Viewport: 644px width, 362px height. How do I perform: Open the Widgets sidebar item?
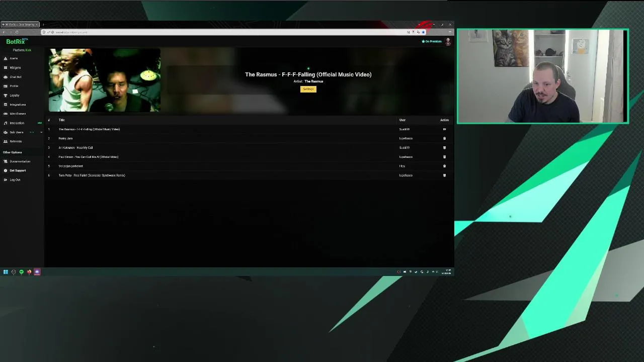(15, 67)
